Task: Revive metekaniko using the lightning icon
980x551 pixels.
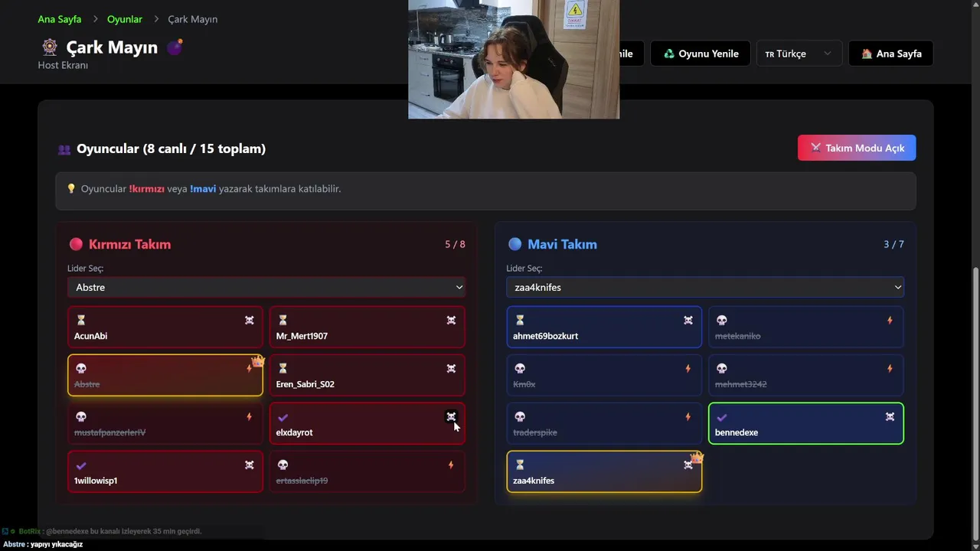Action: [x=890, y=320]
